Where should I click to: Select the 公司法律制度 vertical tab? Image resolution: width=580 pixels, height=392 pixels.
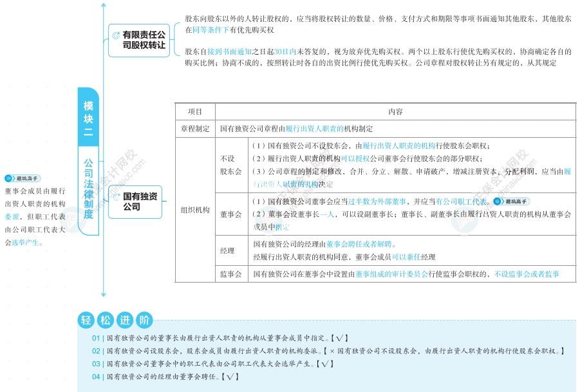pyautogui.click(x=88, y=189)
